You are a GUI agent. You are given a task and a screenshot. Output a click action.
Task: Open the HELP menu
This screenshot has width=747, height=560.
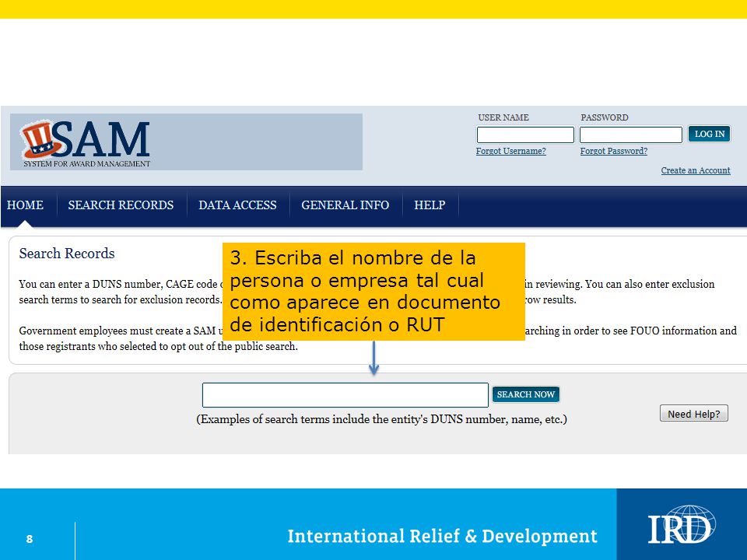pyautogui.click(x=430, y=205)
